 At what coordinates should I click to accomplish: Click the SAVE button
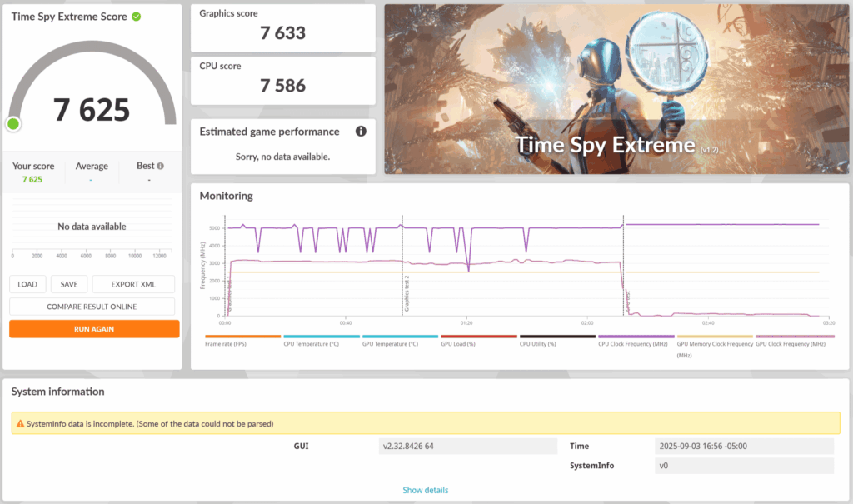[68, 284]
